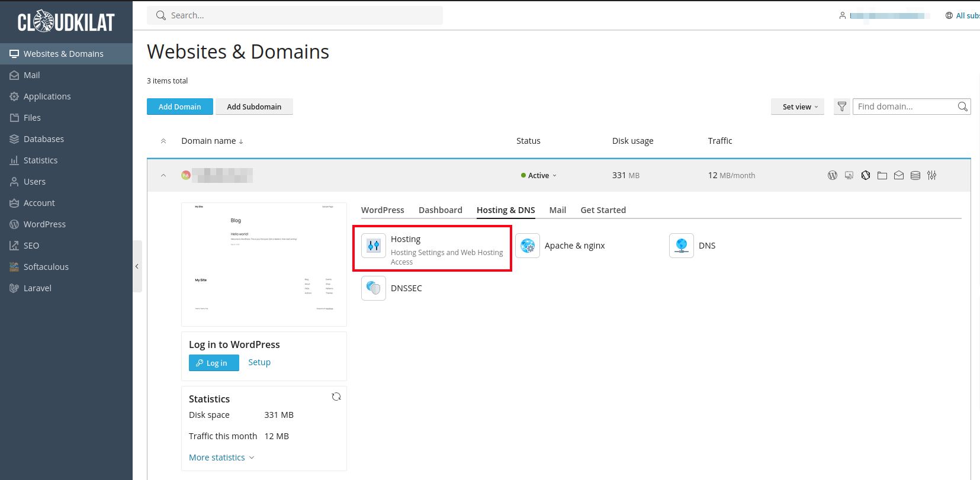Open WordPress in the sidebar
The height and width of the screenshot is (480, 980).
(66, 224)
